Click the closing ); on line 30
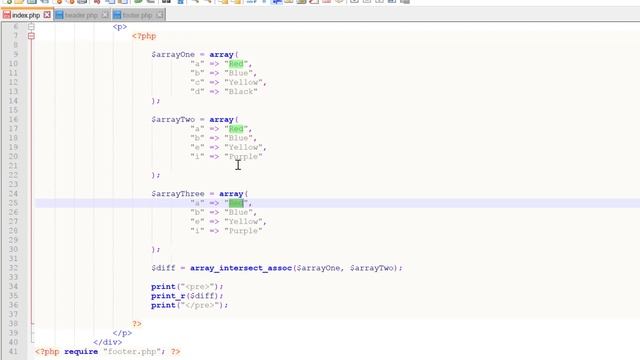 [156, 249]
